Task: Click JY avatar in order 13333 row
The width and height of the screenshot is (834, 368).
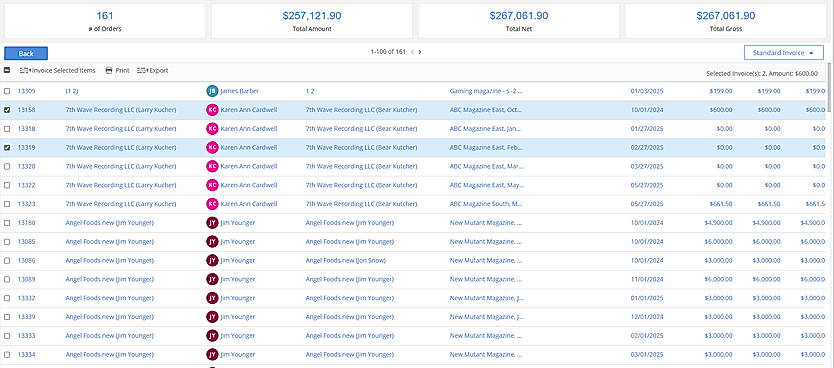Action: (212, 336)
